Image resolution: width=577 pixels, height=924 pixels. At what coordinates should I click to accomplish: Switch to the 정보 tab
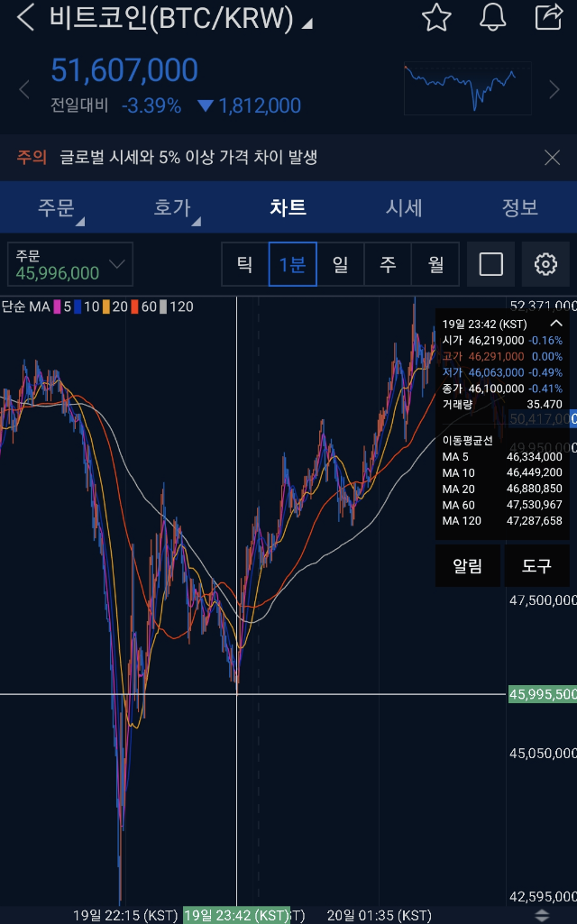tap(520, 207)
